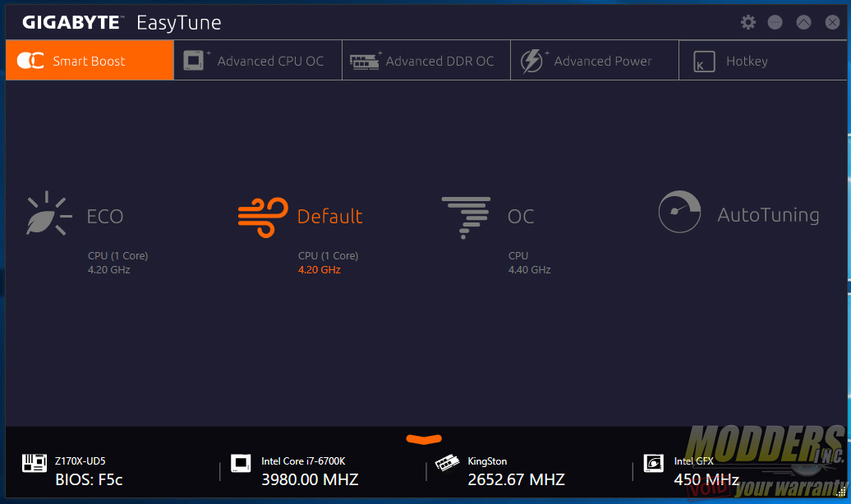Click the Advanced DDR OC memory icon
851x504 pixels.
tap(364, 62)
